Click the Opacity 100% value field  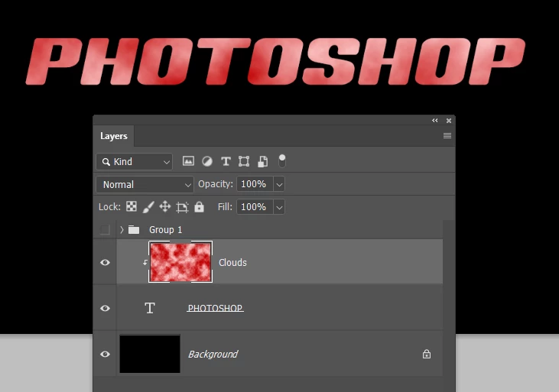pyautogui.click(x=255, y=184)
